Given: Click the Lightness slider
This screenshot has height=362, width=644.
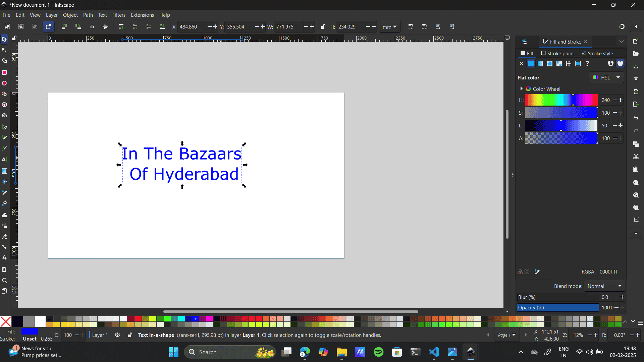Looking at the screenshot, I should (x=561, y=126).
